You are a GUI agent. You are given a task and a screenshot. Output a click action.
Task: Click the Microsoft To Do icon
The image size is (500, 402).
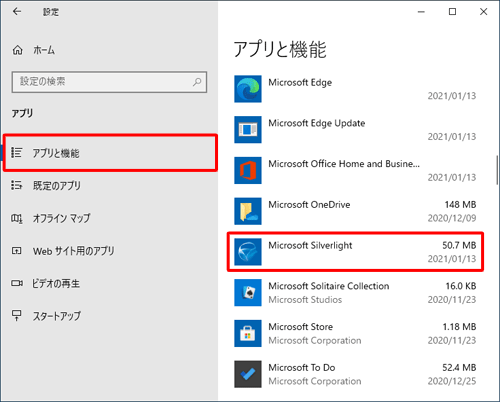(248, 374)
